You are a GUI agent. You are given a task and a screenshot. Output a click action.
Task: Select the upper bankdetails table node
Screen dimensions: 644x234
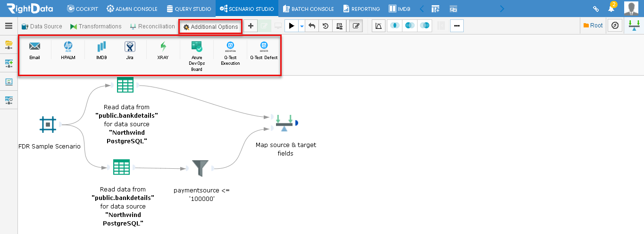125,85
